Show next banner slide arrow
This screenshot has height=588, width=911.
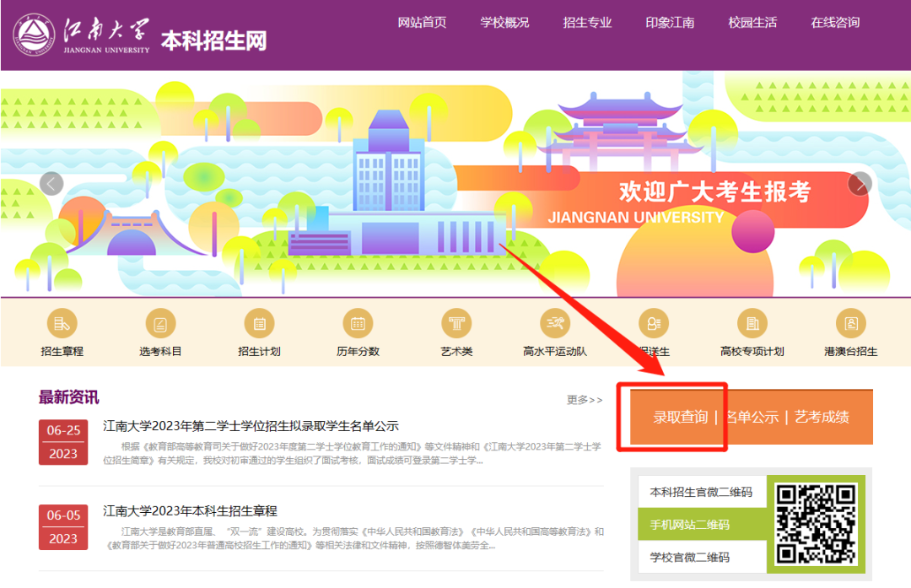[860, 184]
